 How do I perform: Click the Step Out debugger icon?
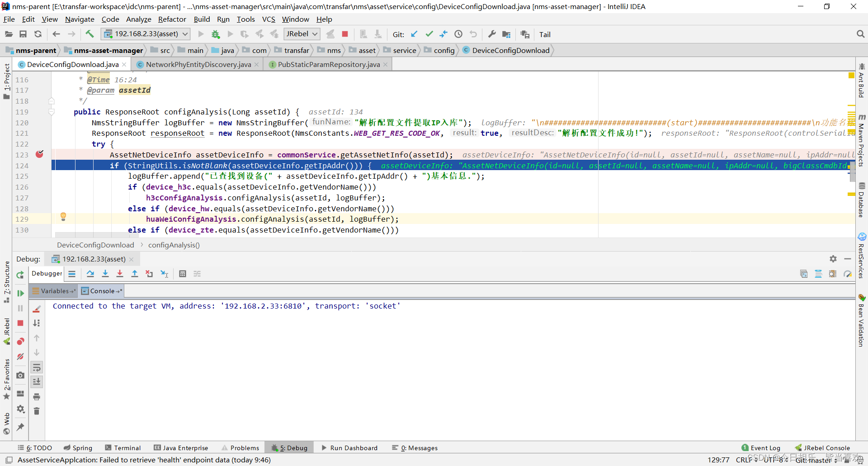point(135,274)
